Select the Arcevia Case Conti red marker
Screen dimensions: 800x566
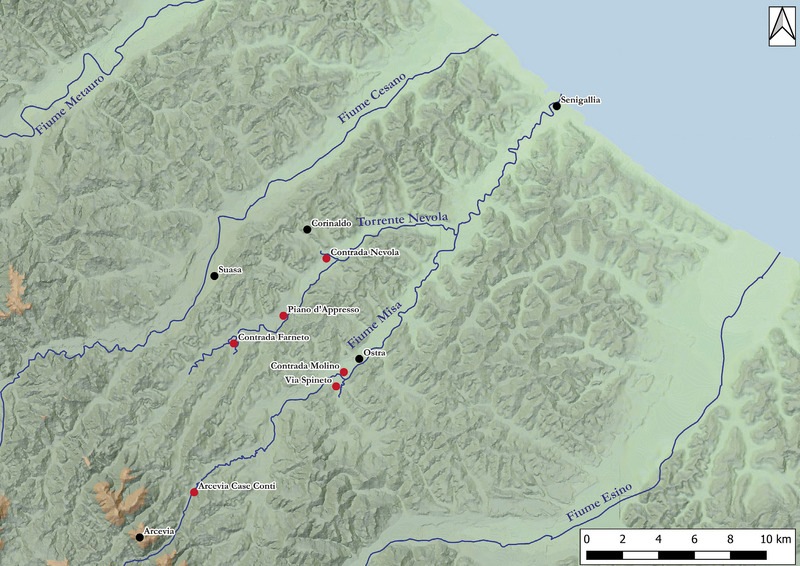pos(194,492)
